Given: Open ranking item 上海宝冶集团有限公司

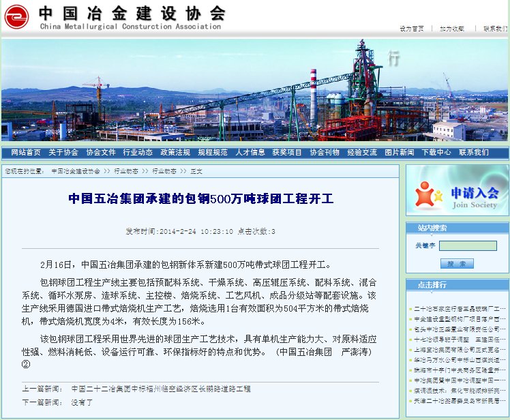Looking at the screenshot, I should pos(460,349).
